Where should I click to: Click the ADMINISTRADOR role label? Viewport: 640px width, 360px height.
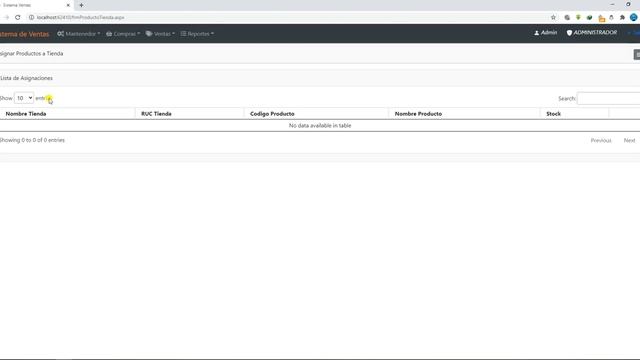[x=596, y=33]
